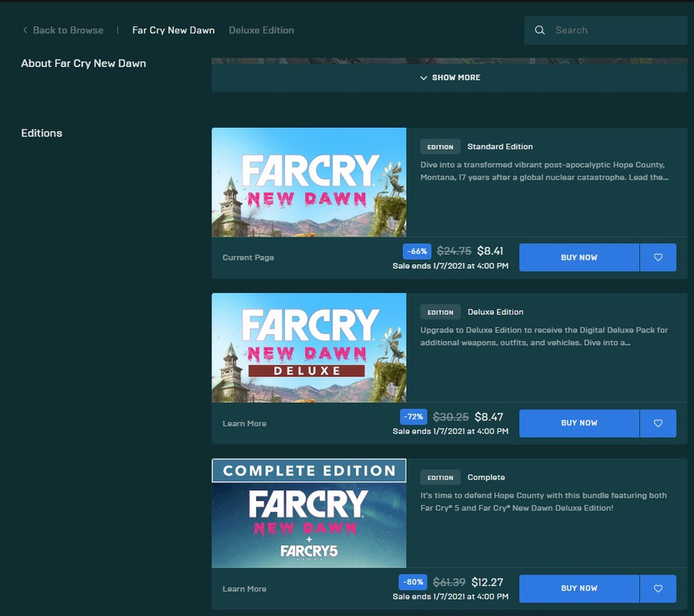Focus the Search input field
This screenshot has height=616, width=694.
(605, 30)
